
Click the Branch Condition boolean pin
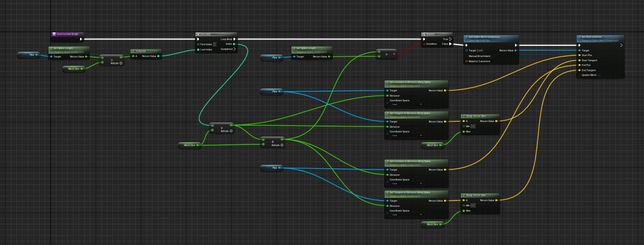click(424, 44)
